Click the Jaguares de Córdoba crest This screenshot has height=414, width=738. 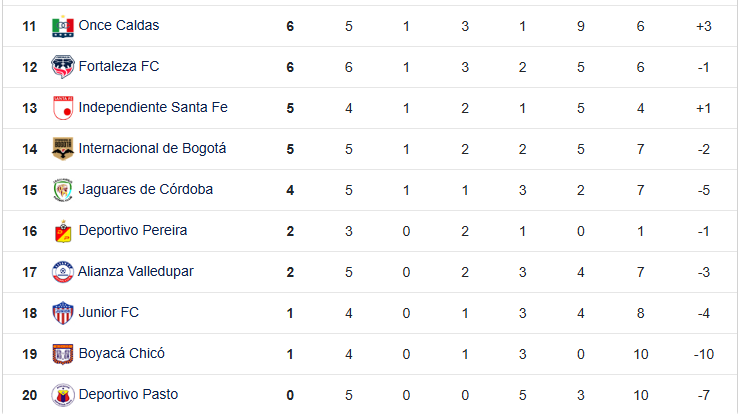coord(63,190)
